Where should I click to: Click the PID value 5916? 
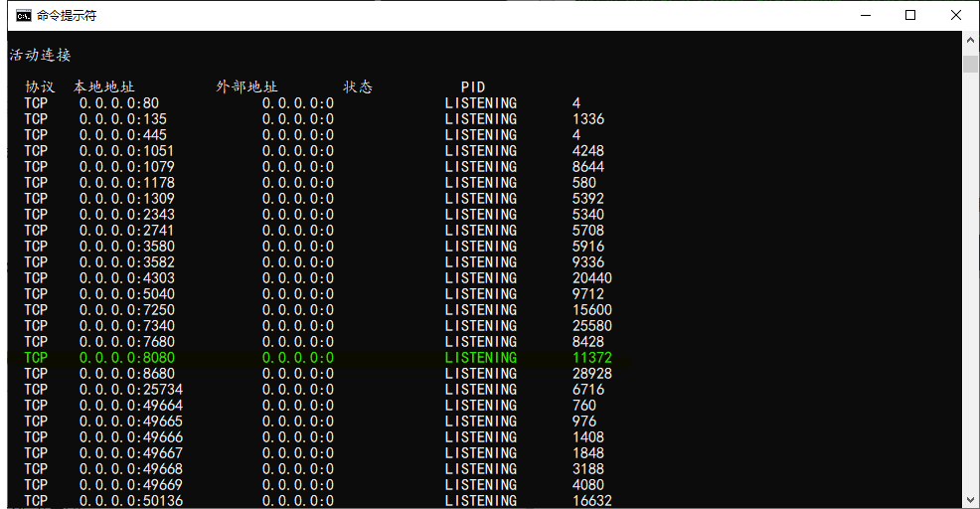[x=588, y=247]
